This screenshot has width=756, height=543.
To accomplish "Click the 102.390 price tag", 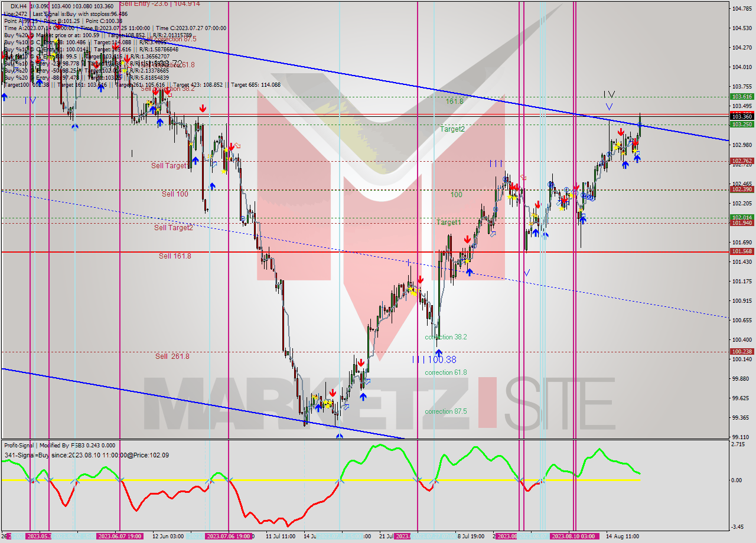I will tap(742, 189).
